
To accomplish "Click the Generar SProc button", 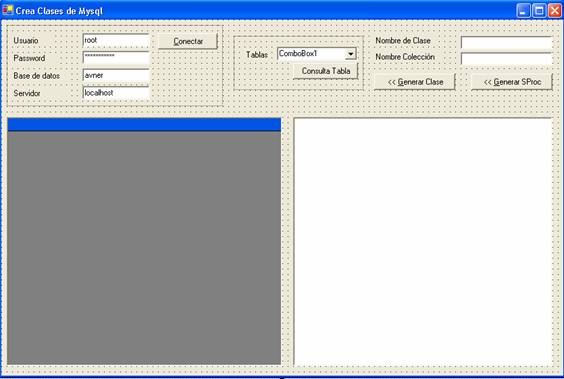I will coord(512,82).
